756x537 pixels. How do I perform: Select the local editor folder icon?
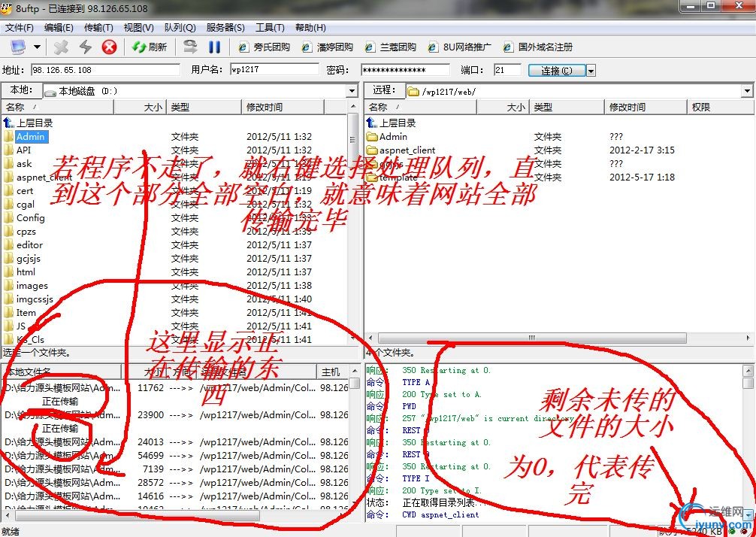point(9,244)
